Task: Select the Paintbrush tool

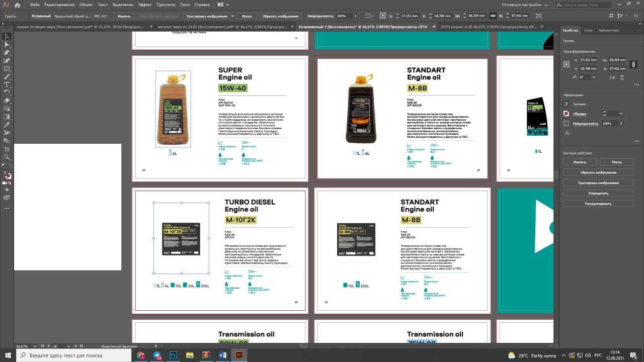Action: click(7, 76)
